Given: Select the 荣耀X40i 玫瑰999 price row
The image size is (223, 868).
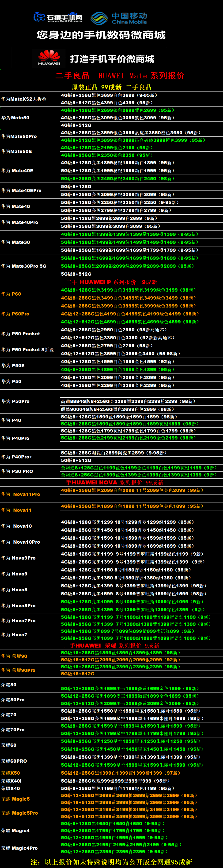Looking at the screenshot, I should coord(141,781).
